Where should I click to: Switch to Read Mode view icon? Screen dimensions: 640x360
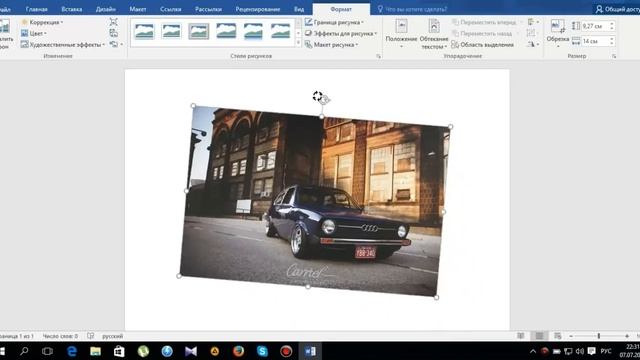[520, 336]
